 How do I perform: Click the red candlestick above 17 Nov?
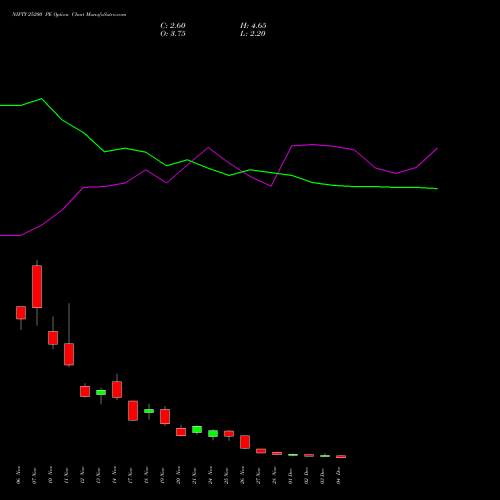(133, 410)
